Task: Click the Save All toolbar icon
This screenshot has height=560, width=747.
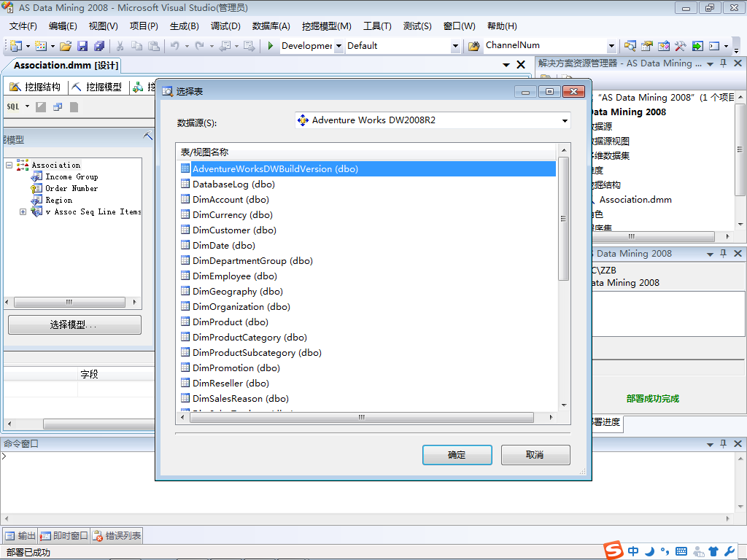Action: click(x=99, y=46)
